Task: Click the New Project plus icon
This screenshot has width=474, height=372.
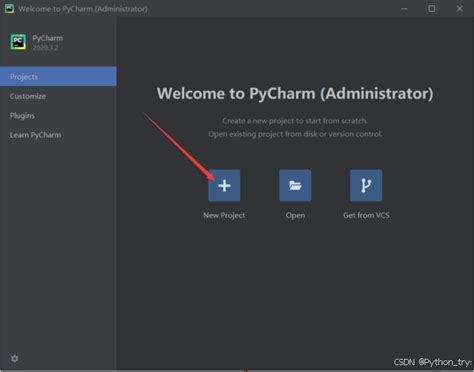Action: [224, 185]
